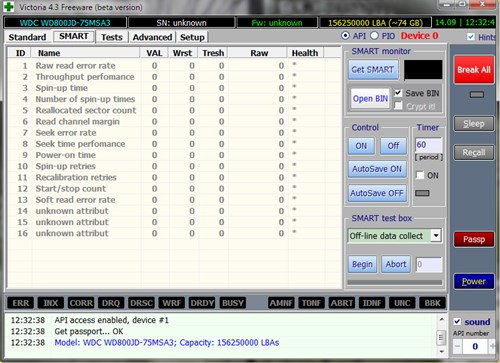Switch to the Tests tab

pyautogui.click(x=112, y=37)
